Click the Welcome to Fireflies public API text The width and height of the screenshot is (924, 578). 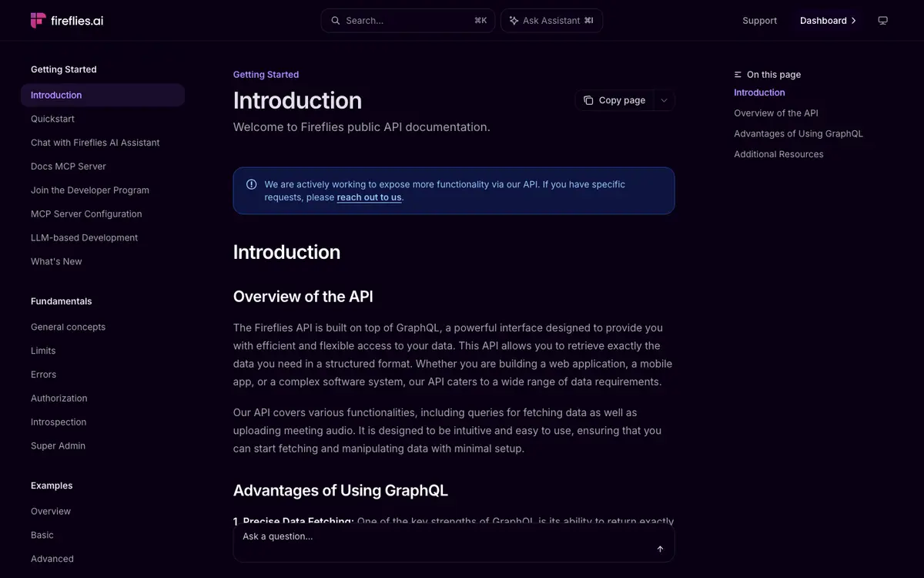(x=362, y=127)
